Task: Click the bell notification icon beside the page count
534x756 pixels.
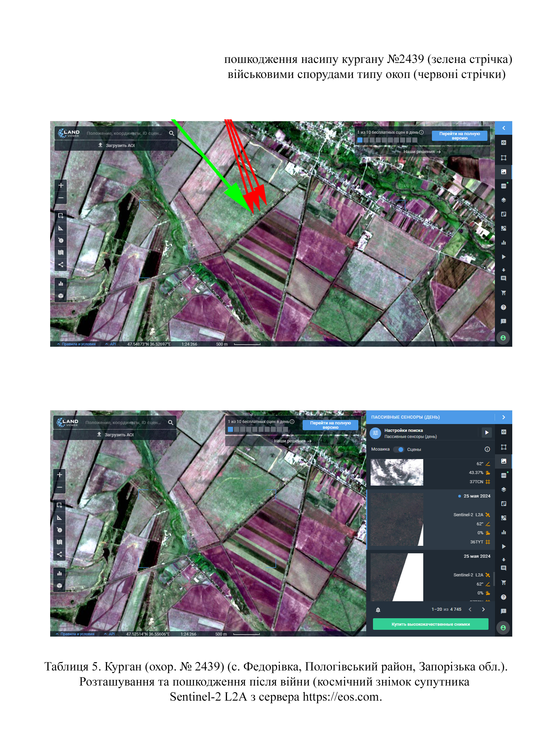Action: tap(378, 609)
